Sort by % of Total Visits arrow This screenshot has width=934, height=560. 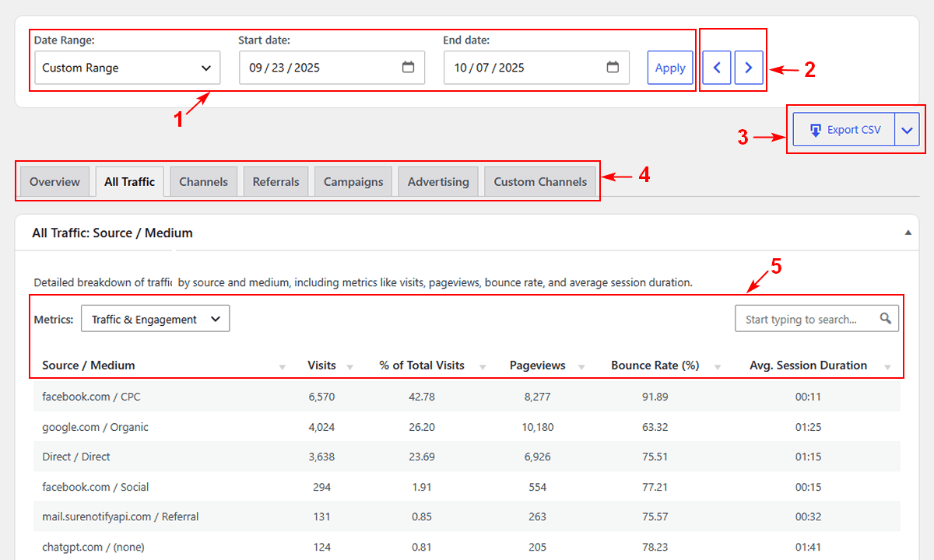coord(483,367)
